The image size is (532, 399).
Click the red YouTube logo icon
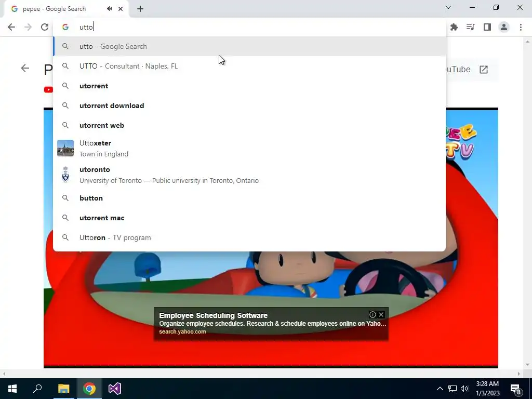click(x=48, y=89)
